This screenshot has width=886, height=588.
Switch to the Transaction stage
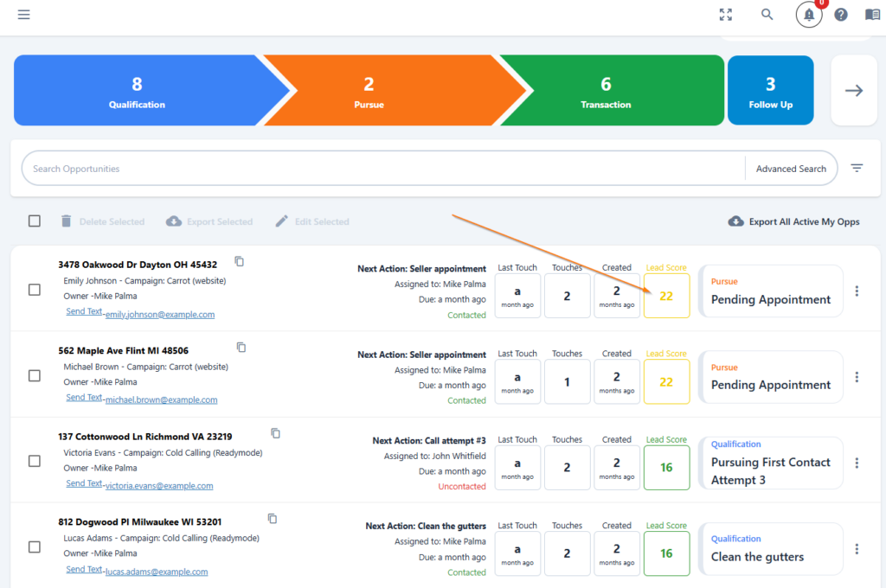613,91
